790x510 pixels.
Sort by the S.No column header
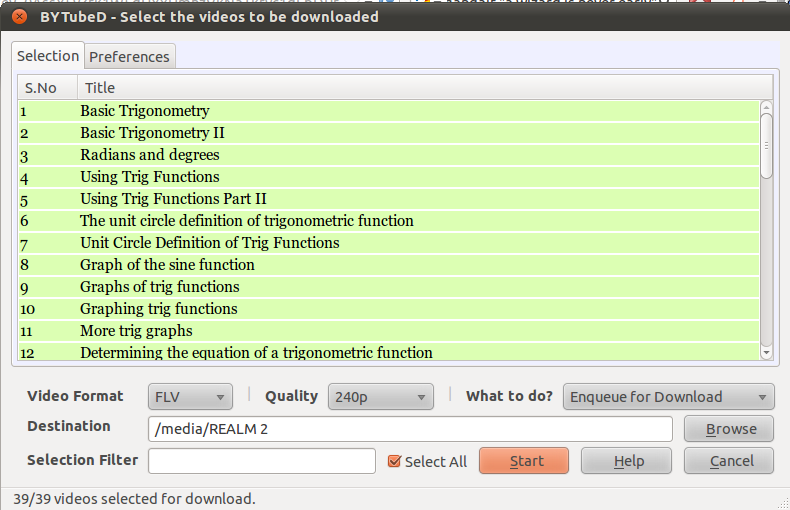(x=48, y=88)
